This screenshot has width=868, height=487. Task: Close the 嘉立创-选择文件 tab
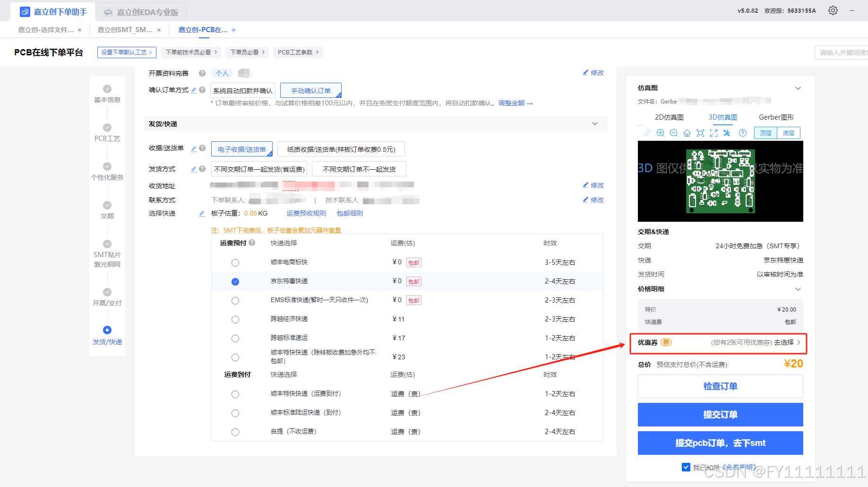79,30
